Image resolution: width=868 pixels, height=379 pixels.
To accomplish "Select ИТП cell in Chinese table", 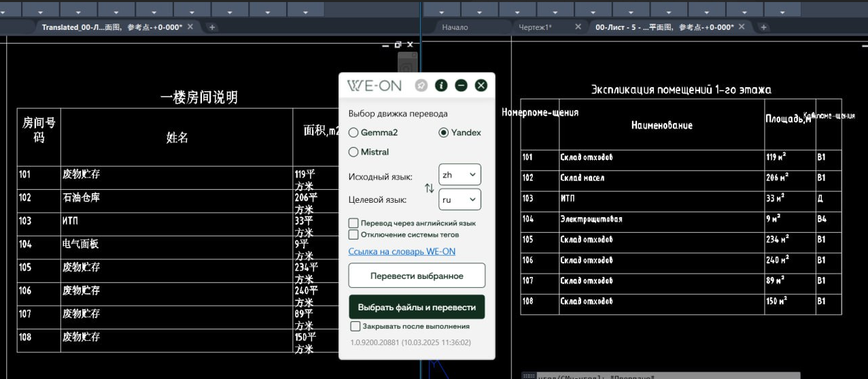I will 70,221.
